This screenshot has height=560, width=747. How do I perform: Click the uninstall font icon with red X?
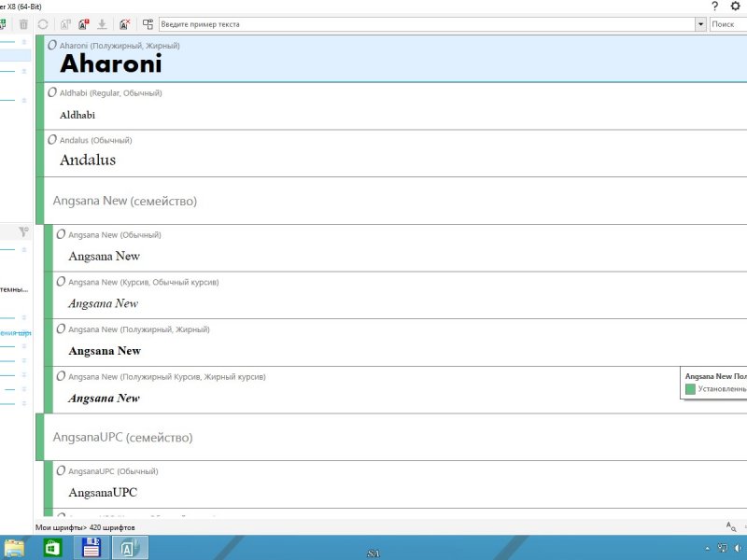coord(125,24)
